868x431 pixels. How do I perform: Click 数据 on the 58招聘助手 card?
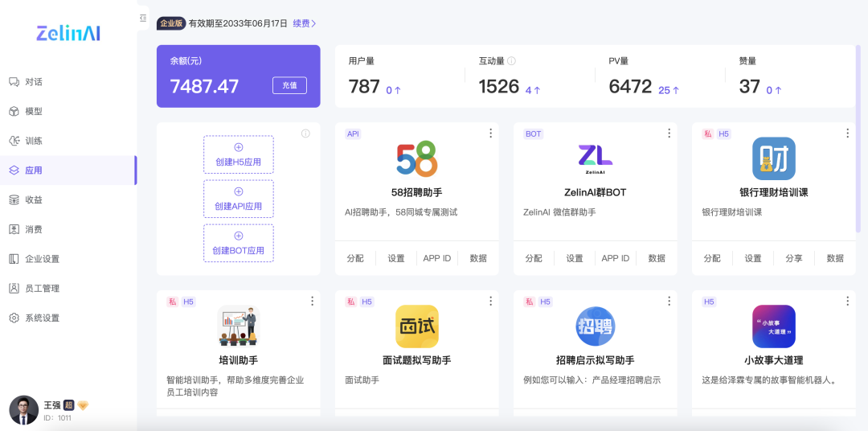tap(478, 258)
